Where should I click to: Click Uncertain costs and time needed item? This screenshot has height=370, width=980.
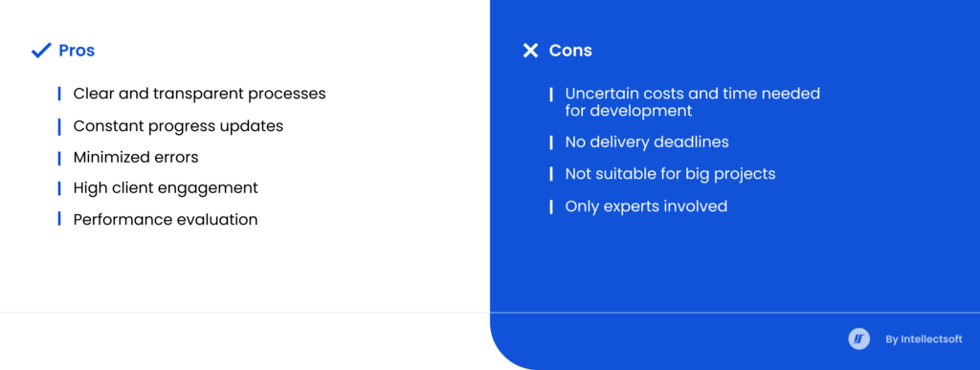tap(693, 102)
